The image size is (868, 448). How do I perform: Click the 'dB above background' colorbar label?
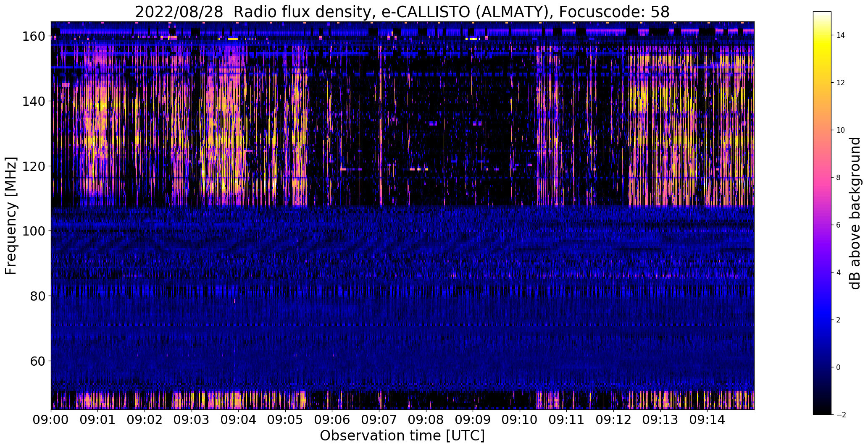pyautogui.click(x=855, y=213)
